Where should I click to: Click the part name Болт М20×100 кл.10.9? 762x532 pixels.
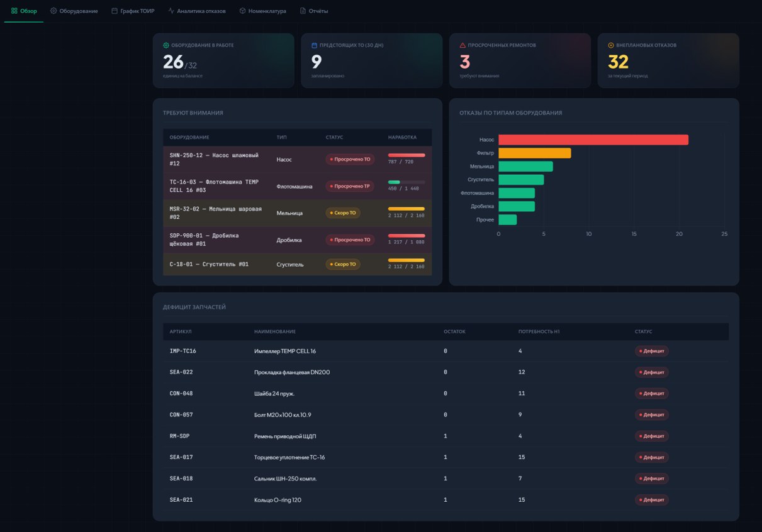[x=283, y=415]
